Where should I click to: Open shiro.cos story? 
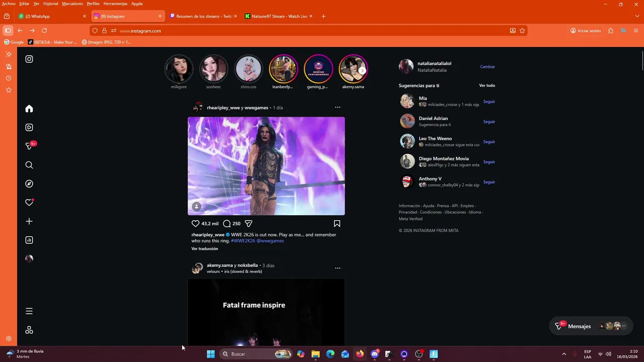coord(249,69)
